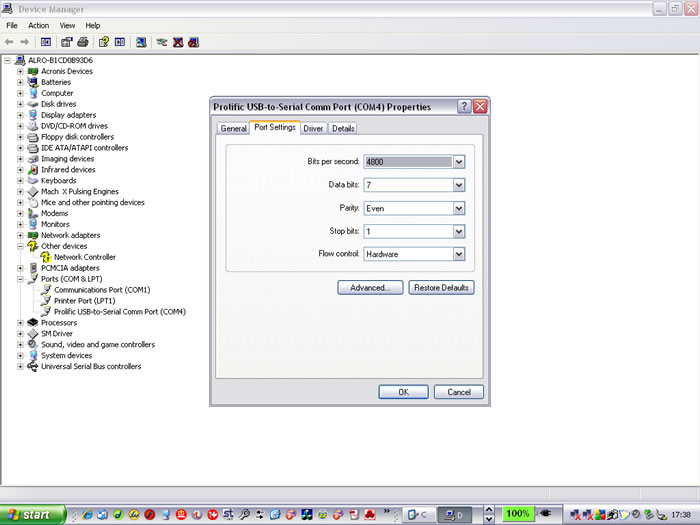The height and width of the screenshot is (525, 700).
Task: Click the Advanced... button
Action: (370, 288)
